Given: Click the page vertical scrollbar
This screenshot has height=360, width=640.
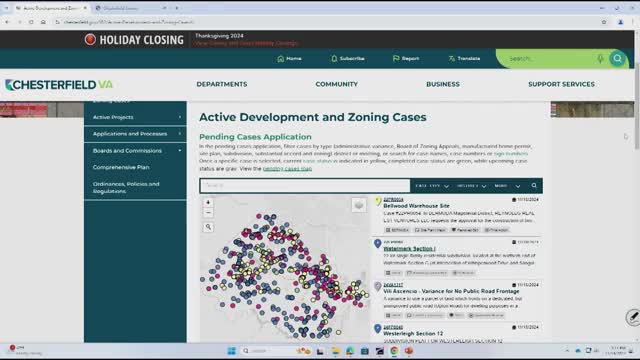Looking at the screenshot, I should 637,106.
